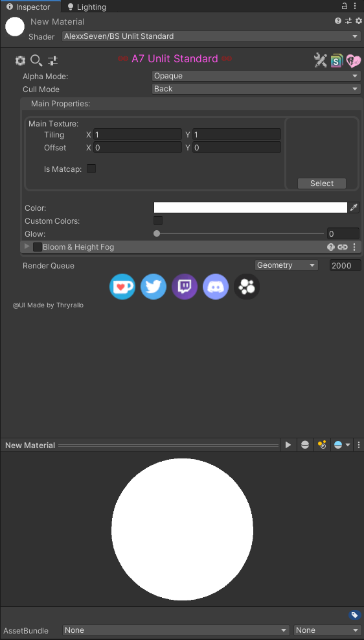Click the white preview sphere
The image size is (364, 640).
pos(182,529)
